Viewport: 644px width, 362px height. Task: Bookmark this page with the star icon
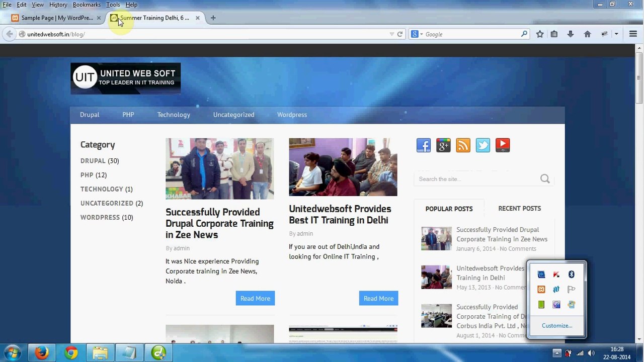pyautogui.click(x=540, y=34)
